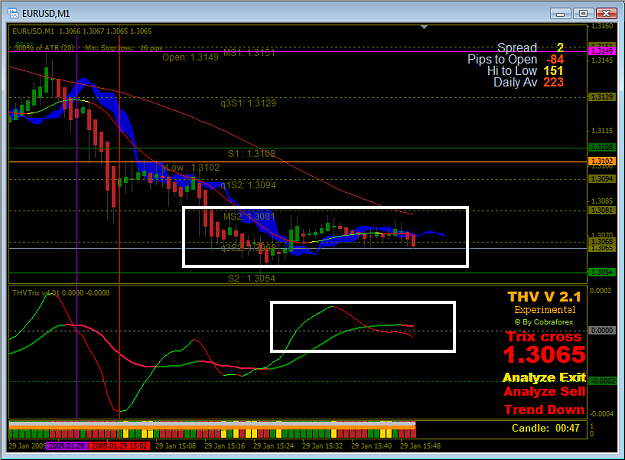Select the red 2009.01.29 15:02 time marker label
625x460 pixels.
119,446
